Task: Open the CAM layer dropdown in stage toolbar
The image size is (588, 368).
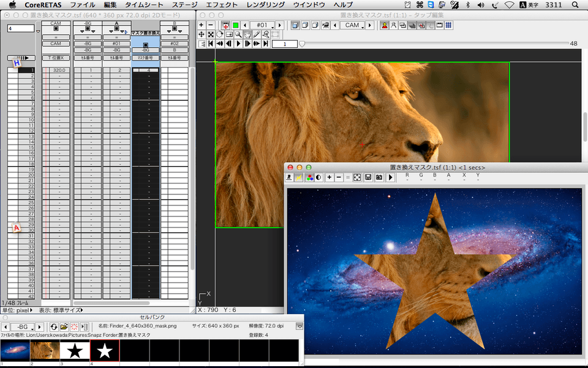Action: tap(353, 25)
